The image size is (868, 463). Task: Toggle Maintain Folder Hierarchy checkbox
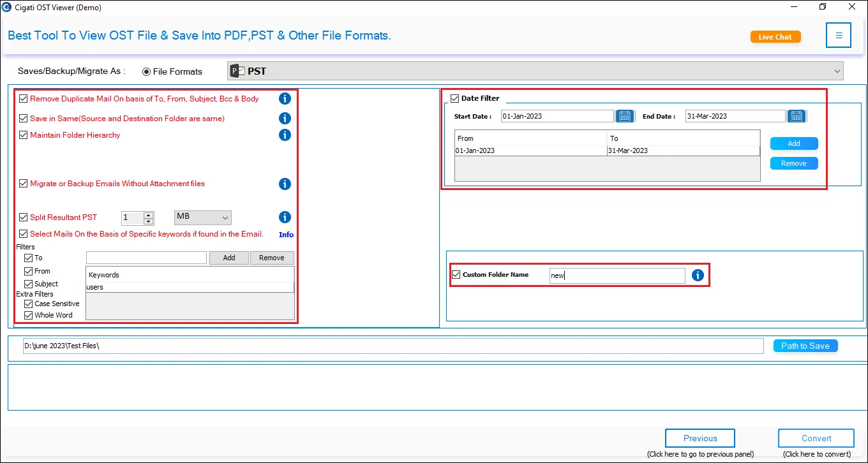pos(24,135)
